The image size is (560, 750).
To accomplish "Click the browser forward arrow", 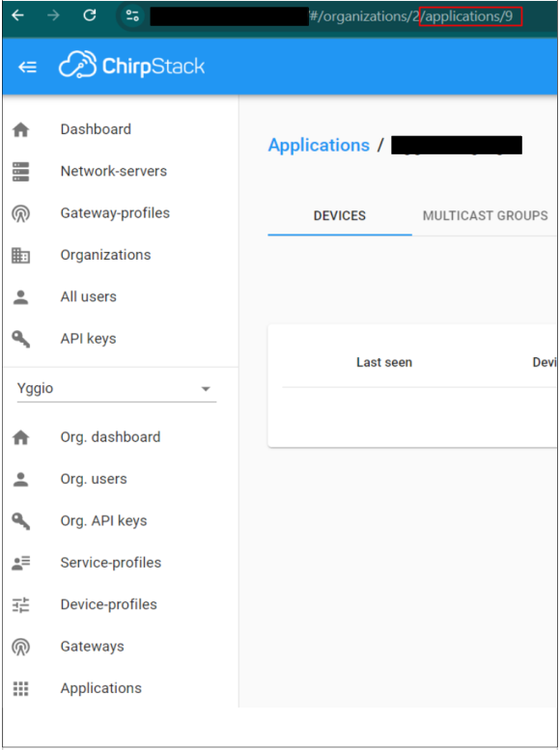I will (x=53, y=15).
